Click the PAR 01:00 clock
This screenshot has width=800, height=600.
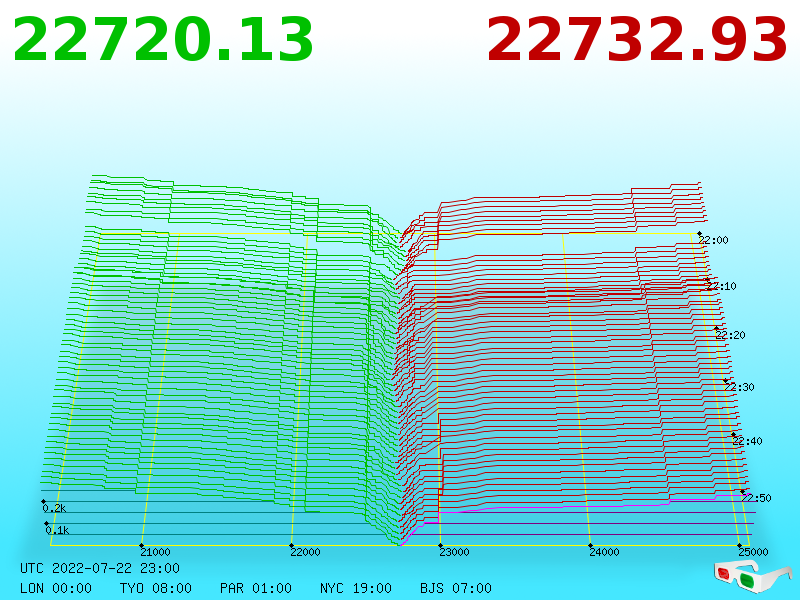tap(256, 588)
